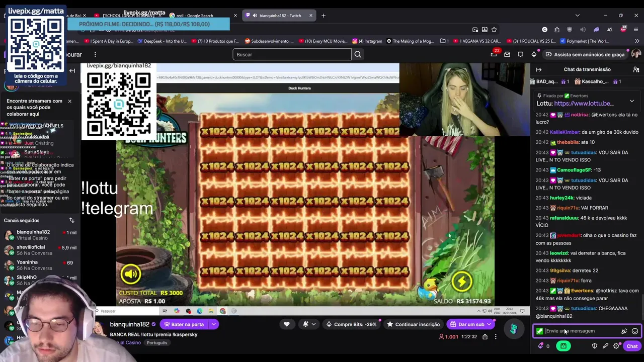Open the chat community users icon

coord(636,69)
